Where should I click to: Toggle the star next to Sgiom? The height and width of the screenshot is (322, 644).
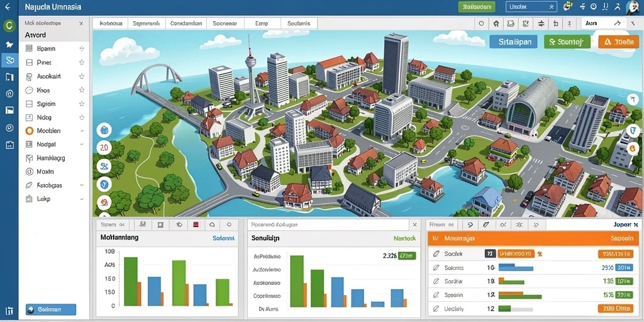pyautogui.click(x=82, y=104)
